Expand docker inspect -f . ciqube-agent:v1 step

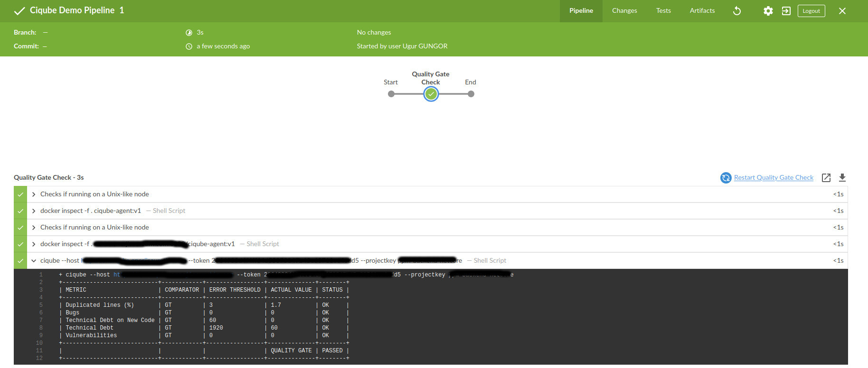tap(34, 211)
